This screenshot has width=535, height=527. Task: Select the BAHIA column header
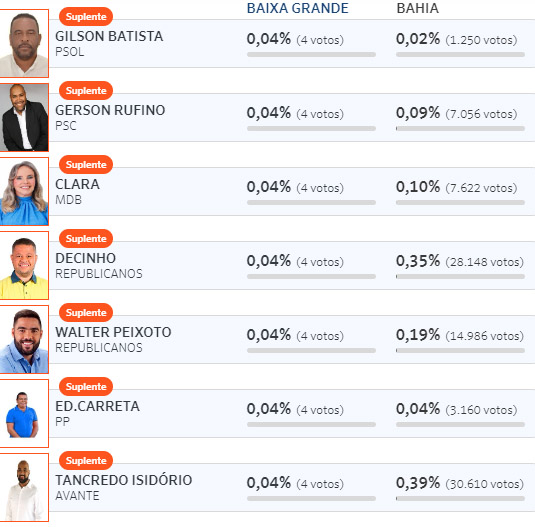coord(418,8)
